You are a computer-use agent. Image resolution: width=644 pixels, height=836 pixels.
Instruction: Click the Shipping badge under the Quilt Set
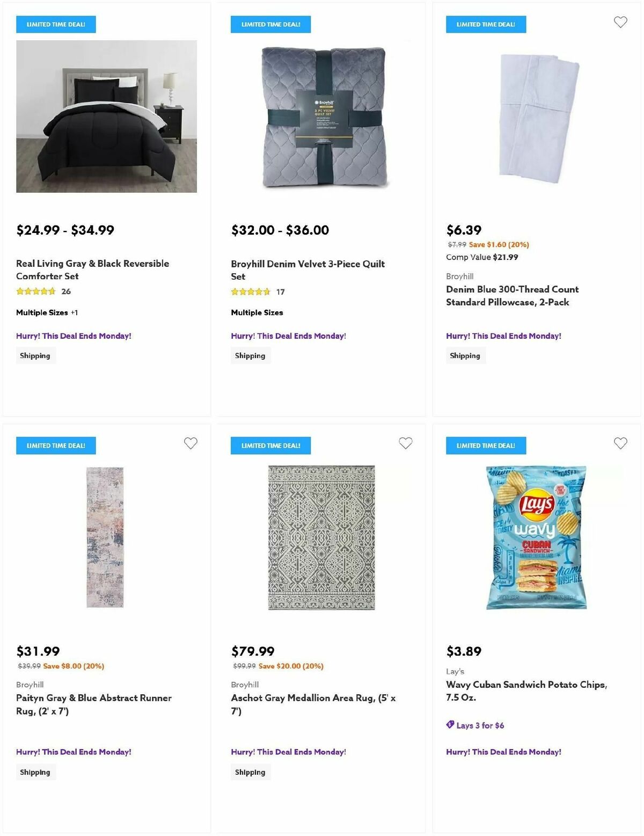pyautogui.click(x=250, y=355)
